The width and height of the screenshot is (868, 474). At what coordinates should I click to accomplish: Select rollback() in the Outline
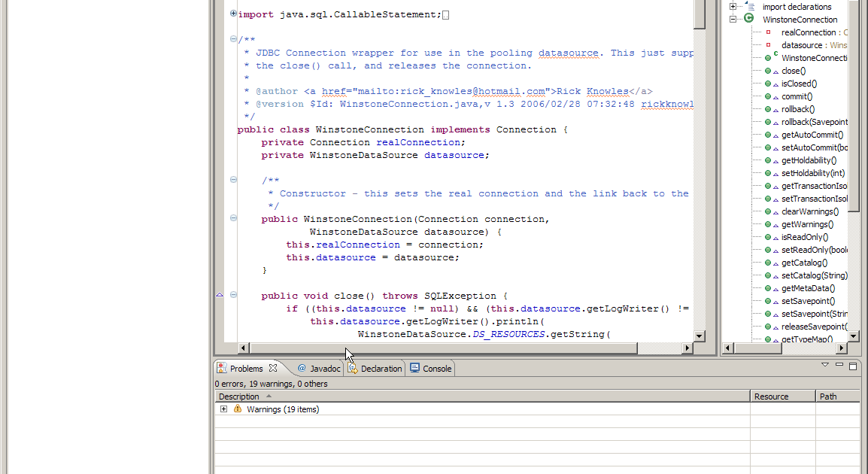pyautogui.click(x=798, y=109)
